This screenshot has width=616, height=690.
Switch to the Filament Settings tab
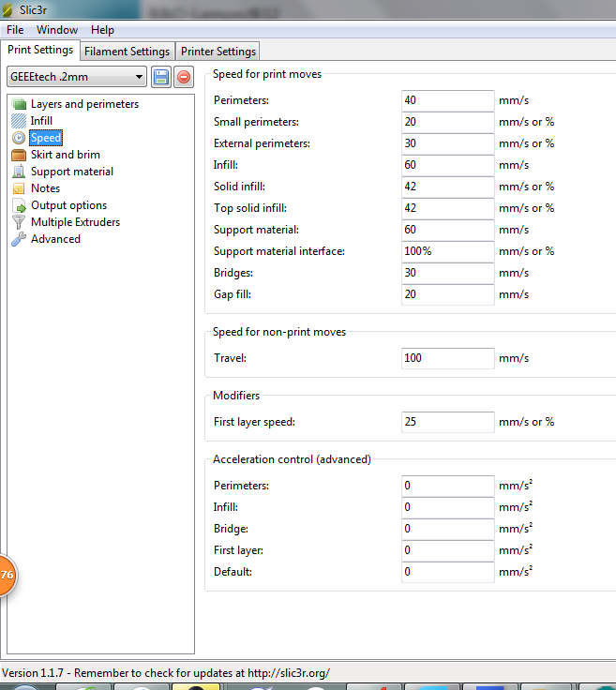pos(128,52)
